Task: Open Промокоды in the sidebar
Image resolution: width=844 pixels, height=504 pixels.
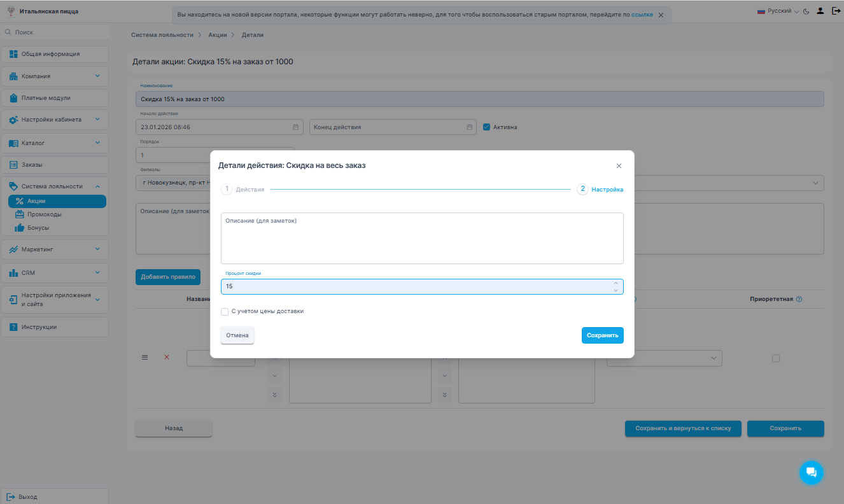Action: pyautogui.click(x=45, y=214)
